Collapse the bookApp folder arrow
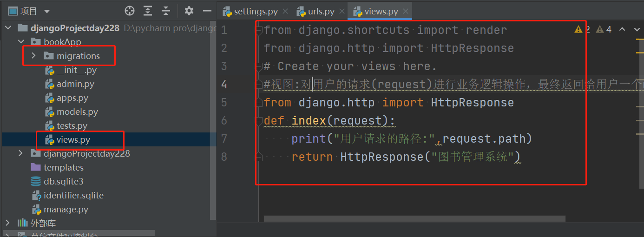Screen dimensions: 644x237 [20, 42]
